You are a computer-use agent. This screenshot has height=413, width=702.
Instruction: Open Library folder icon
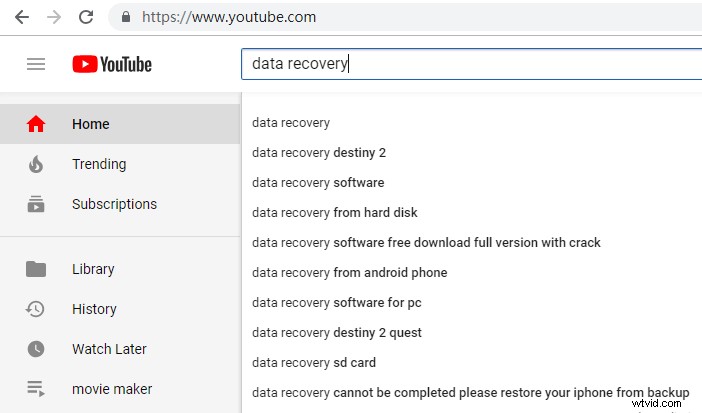tap(36, 269)
